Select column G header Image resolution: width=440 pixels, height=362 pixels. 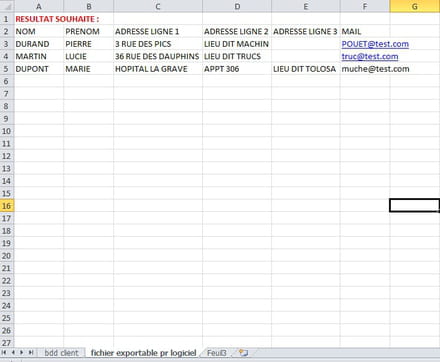415,6
